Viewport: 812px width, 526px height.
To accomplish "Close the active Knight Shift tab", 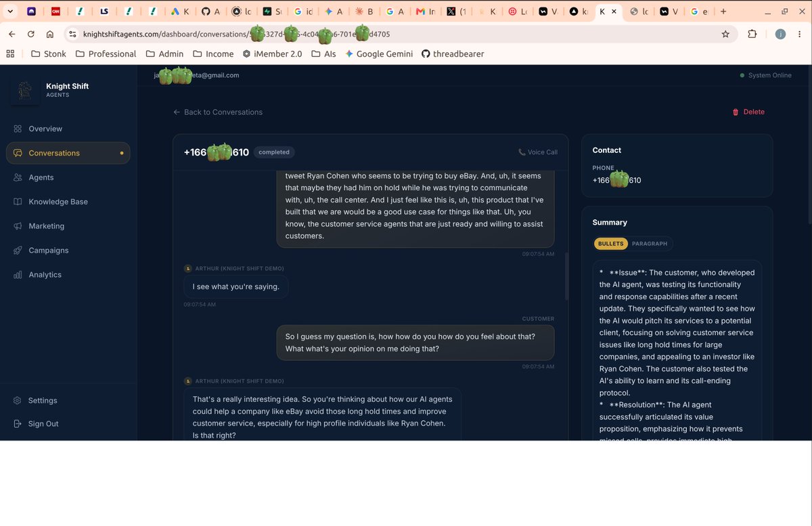I will pyautogui.click(x=614, y=12).
